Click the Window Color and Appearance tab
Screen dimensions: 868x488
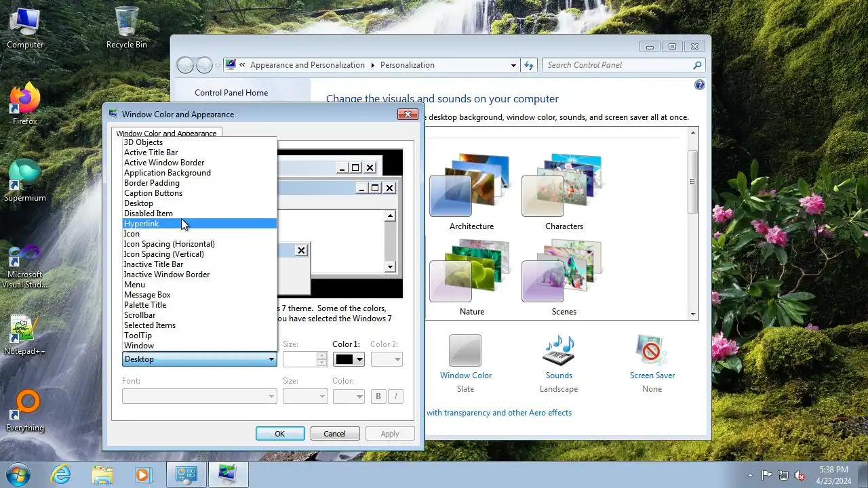[167, 134]
